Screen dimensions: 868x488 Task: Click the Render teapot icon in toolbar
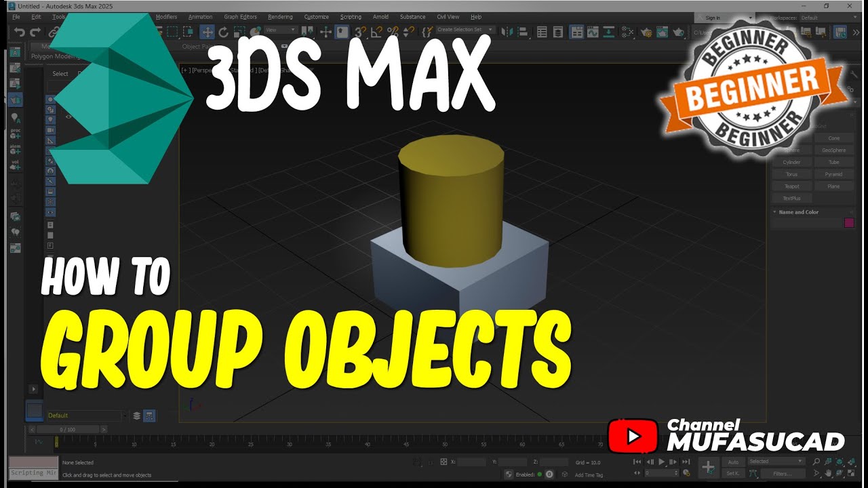point(677,32)
